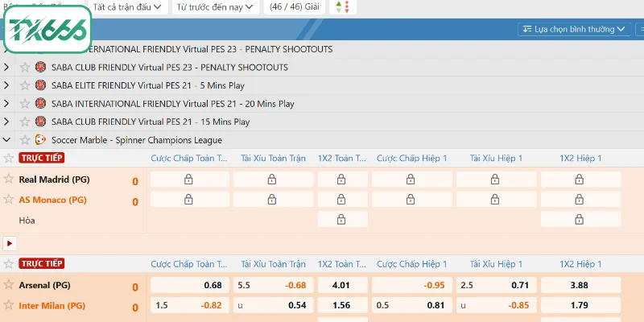Click locked 1X2 Toàn Trận cell for Real Madrid
Image resolution: width=644 pixels, height=322 pixels.
click(x=343, y=180)
